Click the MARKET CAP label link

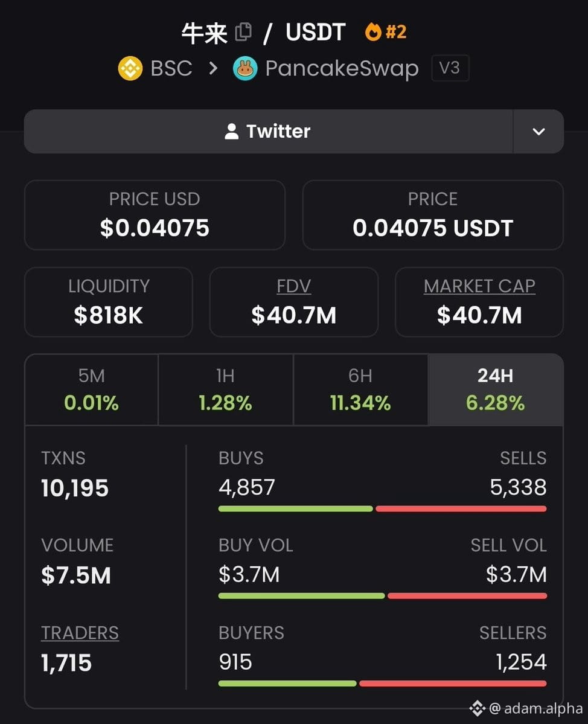click(x=479, y=286)
